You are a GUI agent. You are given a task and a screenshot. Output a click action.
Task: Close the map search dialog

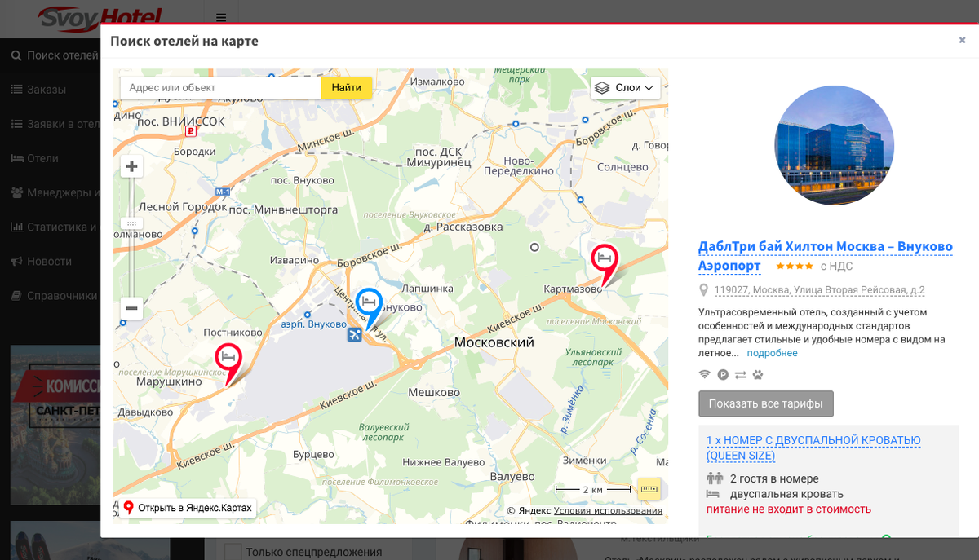click(x=962, y=40)
